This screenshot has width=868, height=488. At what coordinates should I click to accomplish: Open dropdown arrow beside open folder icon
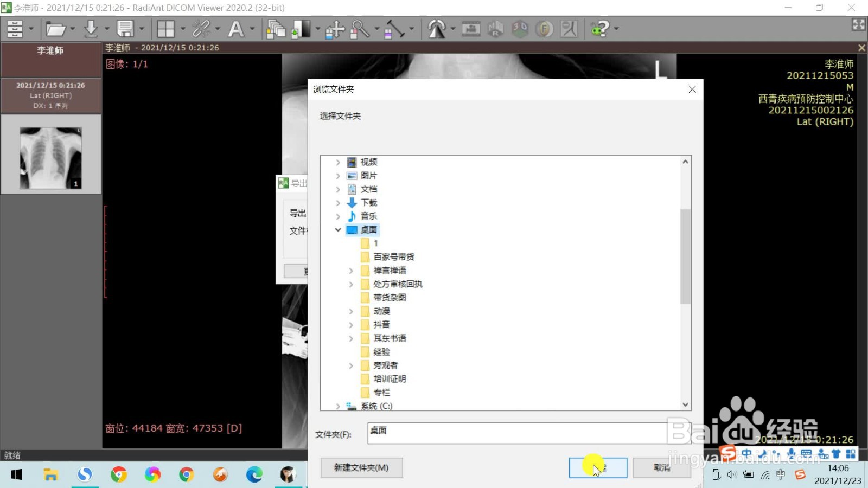click(72, 29)
